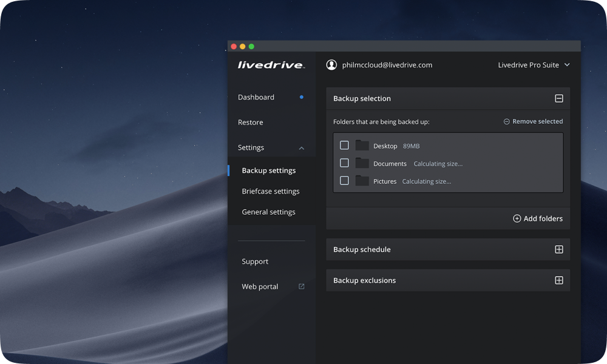Select the Pictures folder name
The image size is (607, 364).
tap(385, 181)
